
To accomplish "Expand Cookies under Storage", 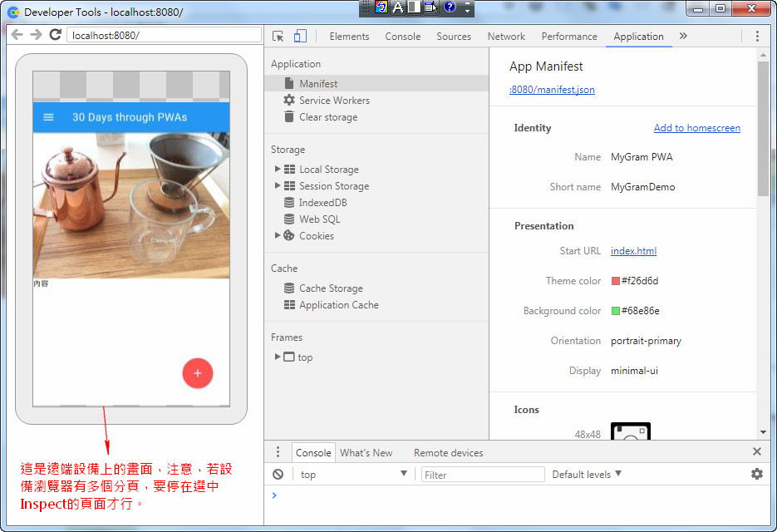I will (x=278, y=235).
